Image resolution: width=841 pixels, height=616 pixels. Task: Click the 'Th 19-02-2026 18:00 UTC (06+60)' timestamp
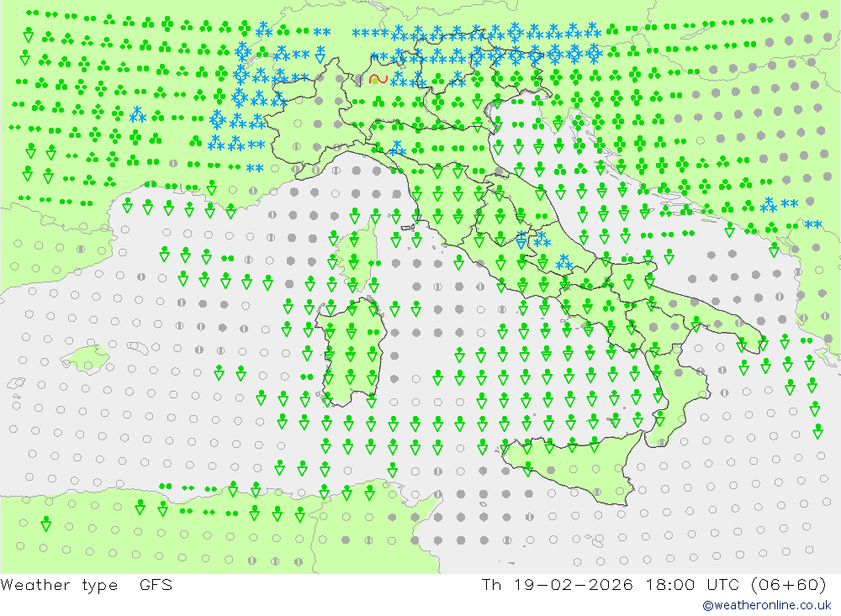click(x=653, y=584)
